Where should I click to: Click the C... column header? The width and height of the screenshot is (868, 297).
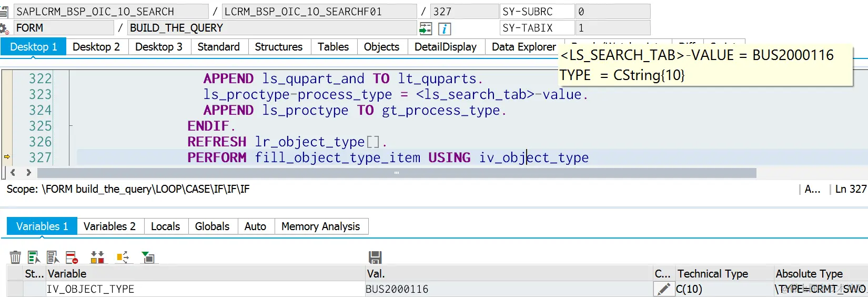663,274
